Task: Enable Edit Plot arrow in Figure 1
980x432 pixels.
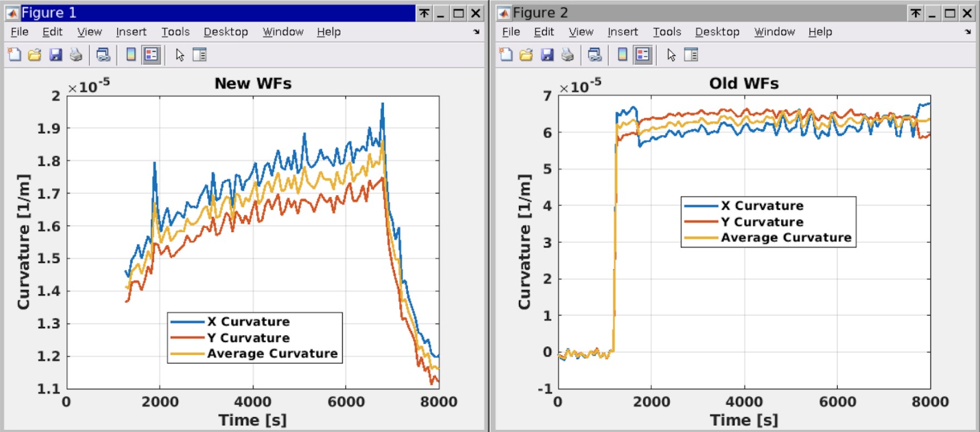Action: tap(180, 55)
